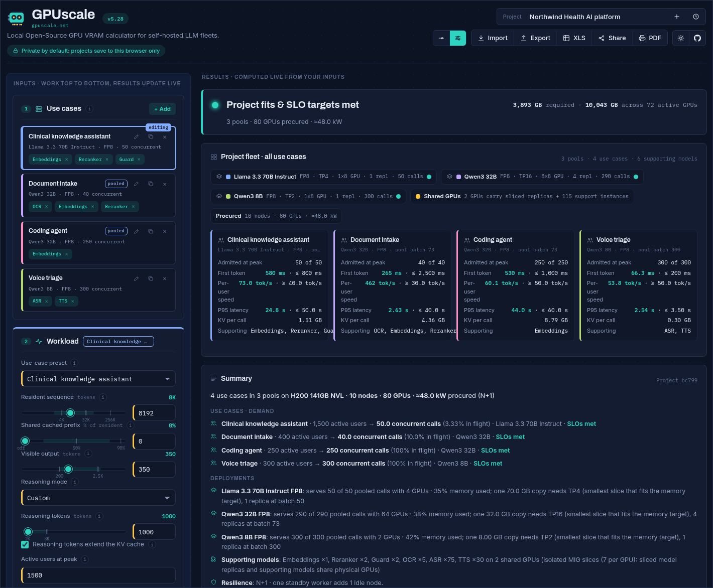Duplicate the Voice triage use case
This screenshot has height=588, width=713.
tap(151, 278)
